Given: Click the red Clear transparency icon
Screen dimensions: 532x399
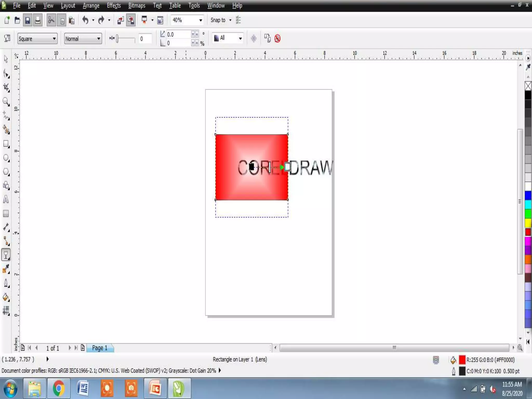Looking at the screenshot, I should tap(277, 39).
